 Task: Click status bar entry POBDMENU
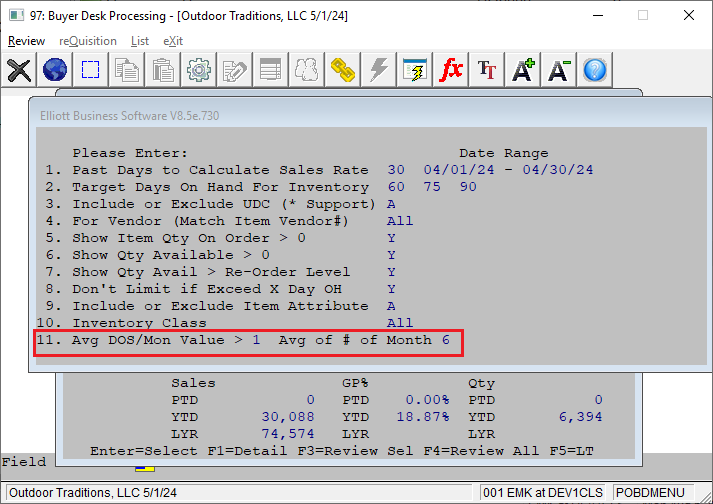pyautogui.click(x=650, y=493)
